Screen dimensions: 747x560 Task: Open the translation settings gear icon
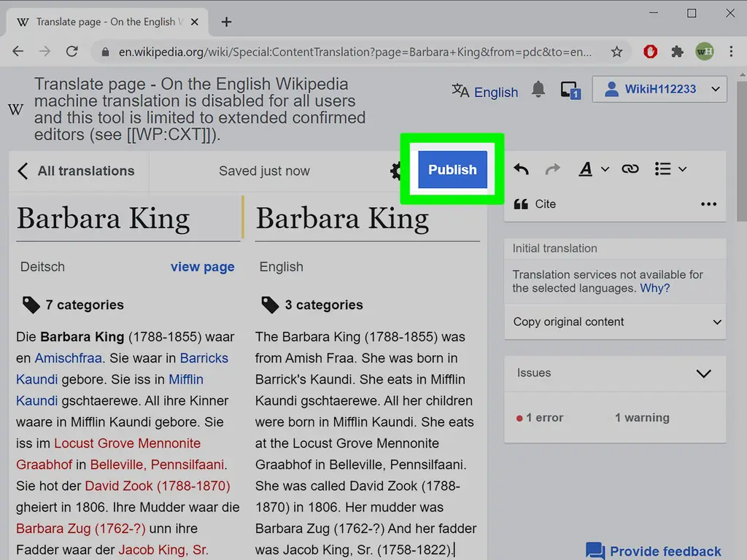395,171
